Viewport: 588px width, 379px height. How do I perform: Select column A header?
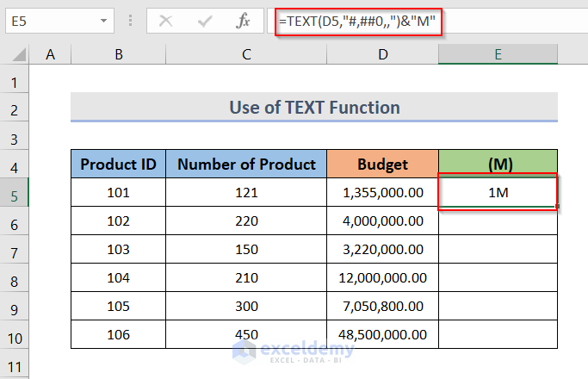click(51, 55)
